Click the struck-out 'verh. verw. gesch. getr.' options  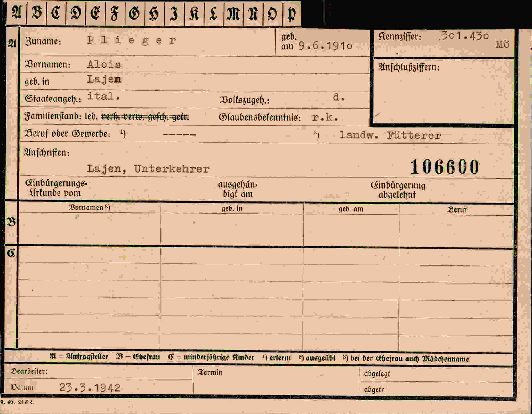pos(145,117)
